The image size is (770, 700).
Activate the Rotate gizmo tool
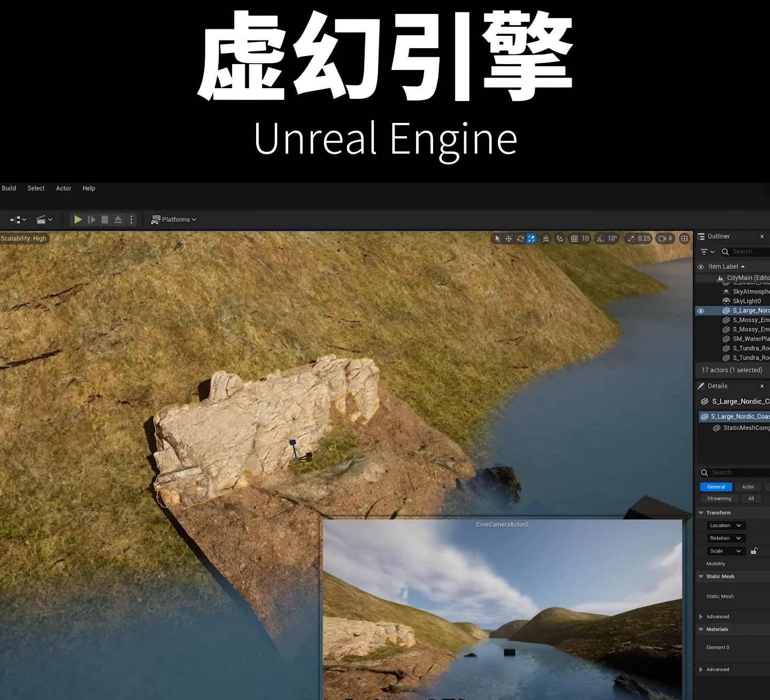pos(520,239)
